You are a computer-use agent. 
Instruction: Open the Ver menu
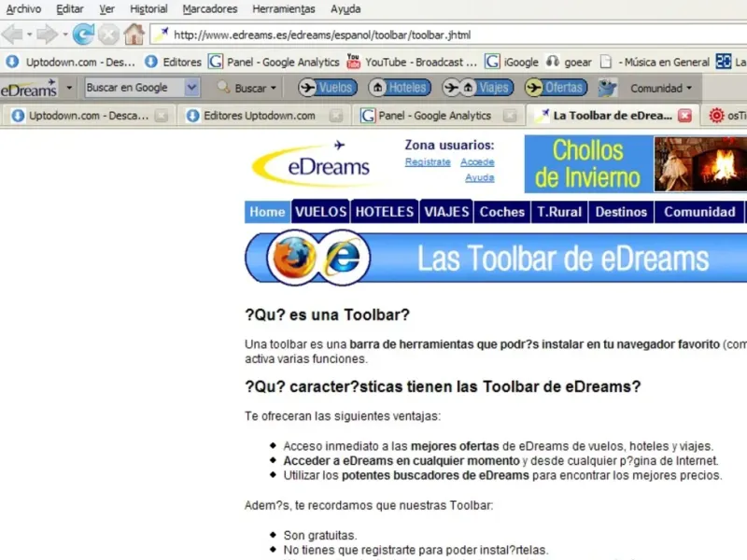pos(106,9)
